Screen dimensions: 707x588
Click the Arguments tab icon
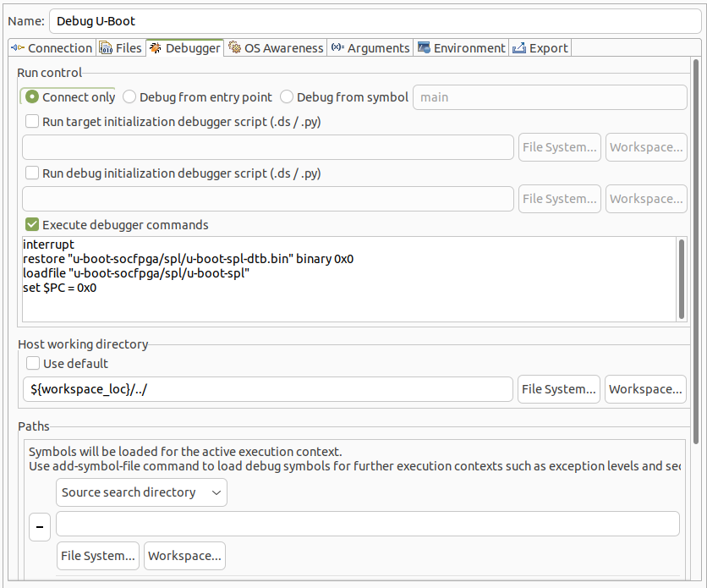pos(337,48)
